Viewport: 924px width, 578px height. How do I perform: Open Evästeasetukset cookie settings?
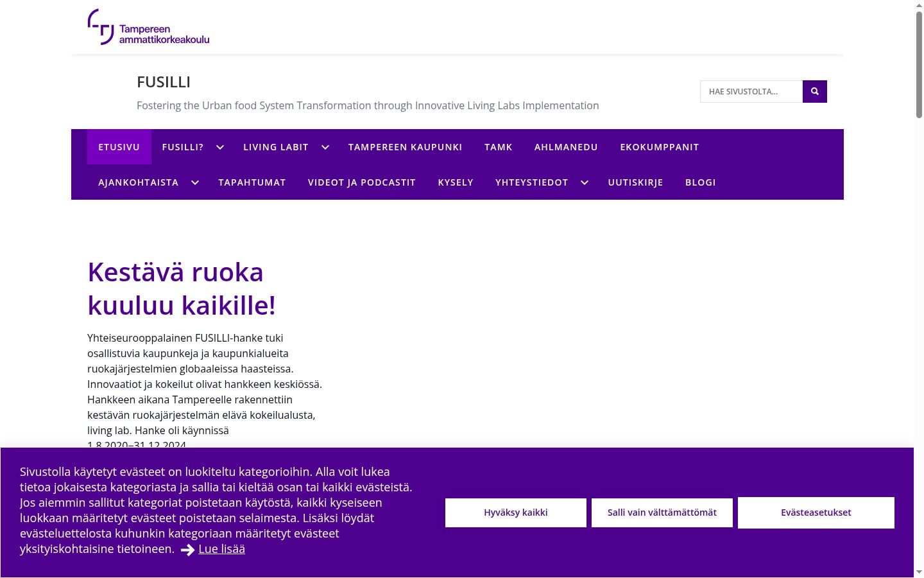[816, 512]
